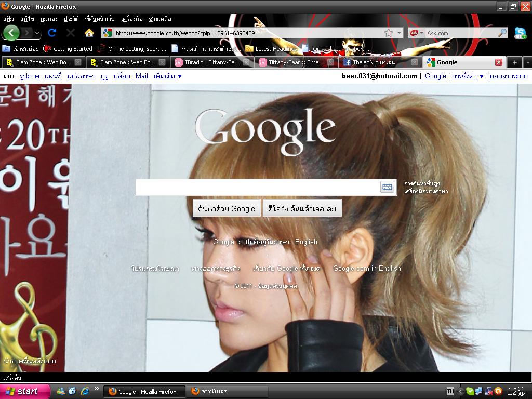
Task: Expand the Quick Launch overflow chevron
Action: 97,389
